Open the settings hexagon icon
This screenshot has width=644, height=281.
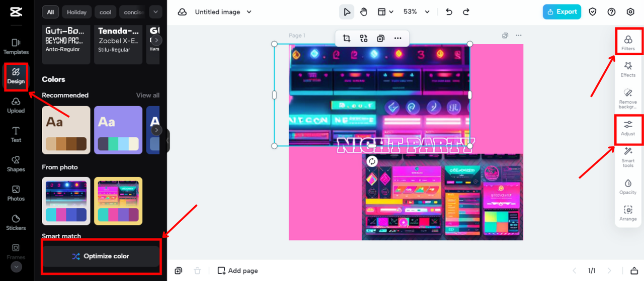(630, 12)
